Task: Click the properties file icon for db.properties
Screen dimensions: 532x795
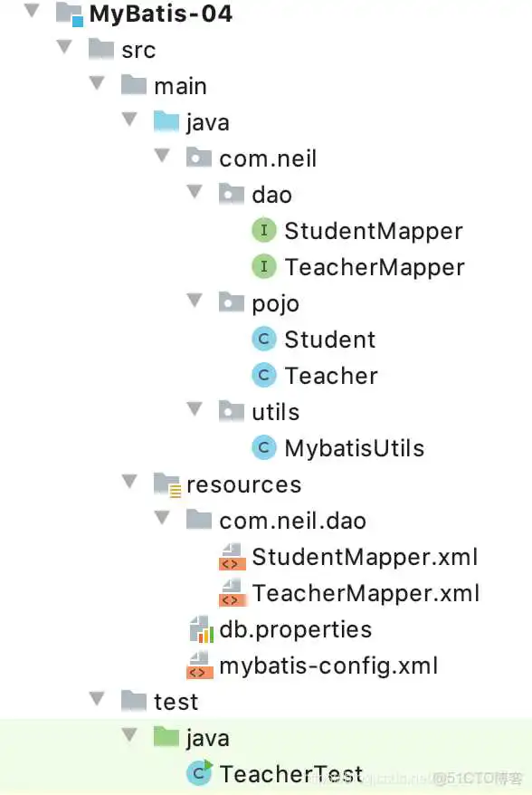Action: point(199,629)
